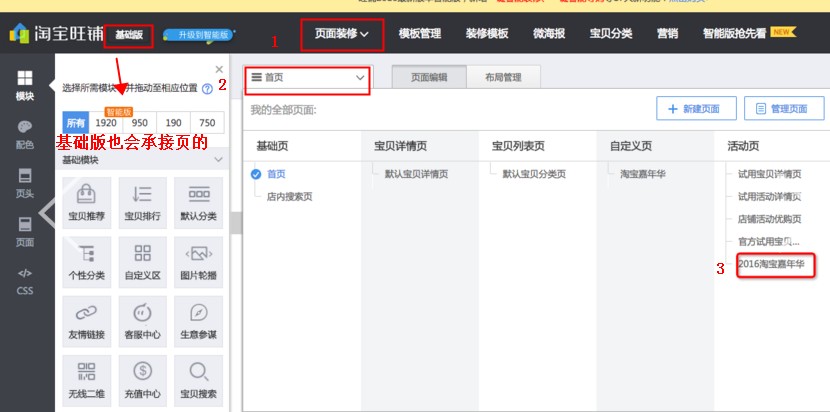Click the 自定义页 column header
The width and height of the screenshot is (830, 412).
point(631,146)
